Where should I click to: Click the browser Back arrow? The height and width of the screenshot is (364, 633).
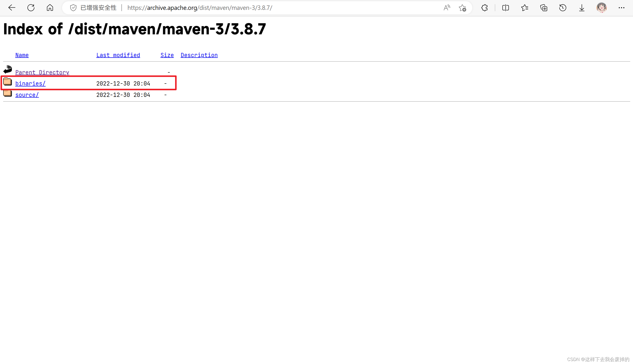(x=12, y=8)
